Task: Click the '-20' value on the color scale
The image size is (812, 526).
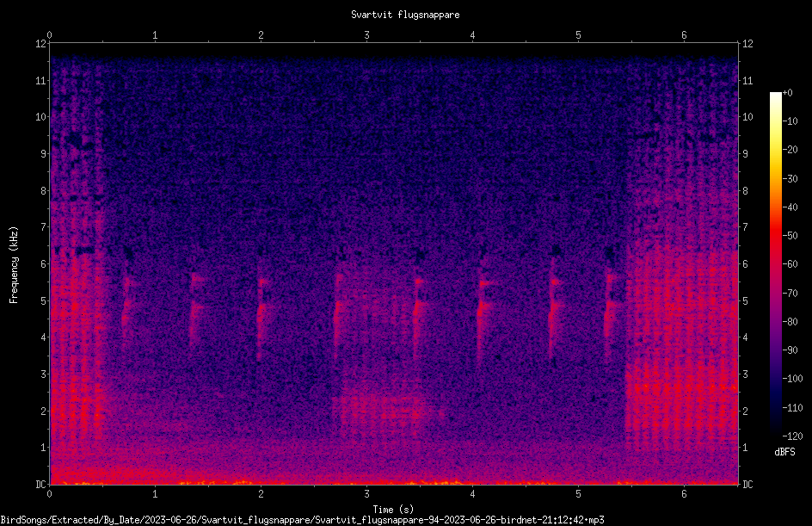Action: point(790,150)
